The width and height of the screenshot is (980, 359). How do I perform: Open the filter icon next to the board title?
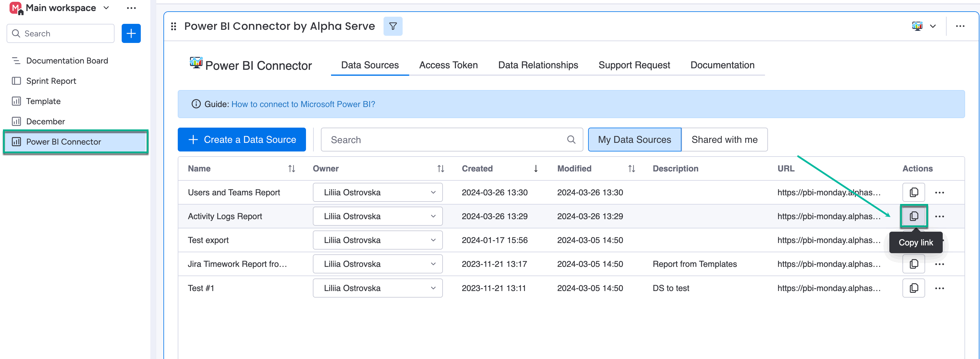[x=393, y=26]
